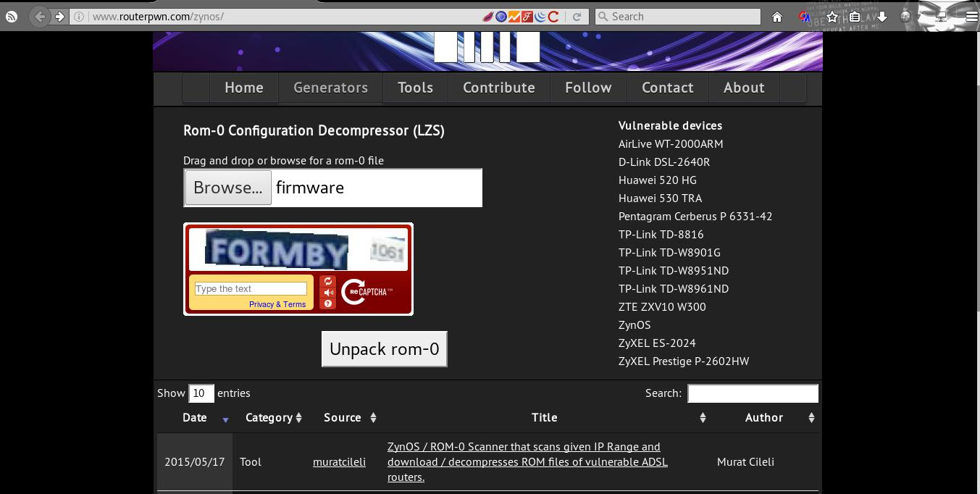This screenshot has width=980, height=494.
Task: Click 'ZyXEL Prestige P-2602HW' device entry
Action: coord(684,361)
